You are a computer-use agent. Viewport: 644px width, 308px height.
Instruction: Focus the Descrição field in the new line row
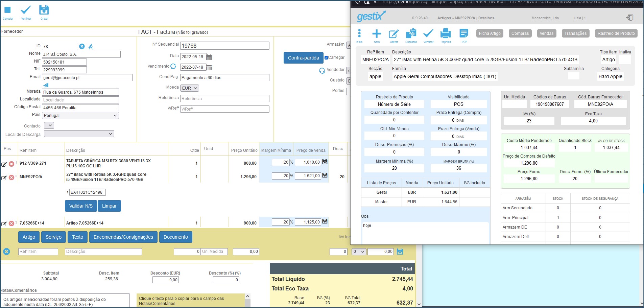tap(103, 252)
